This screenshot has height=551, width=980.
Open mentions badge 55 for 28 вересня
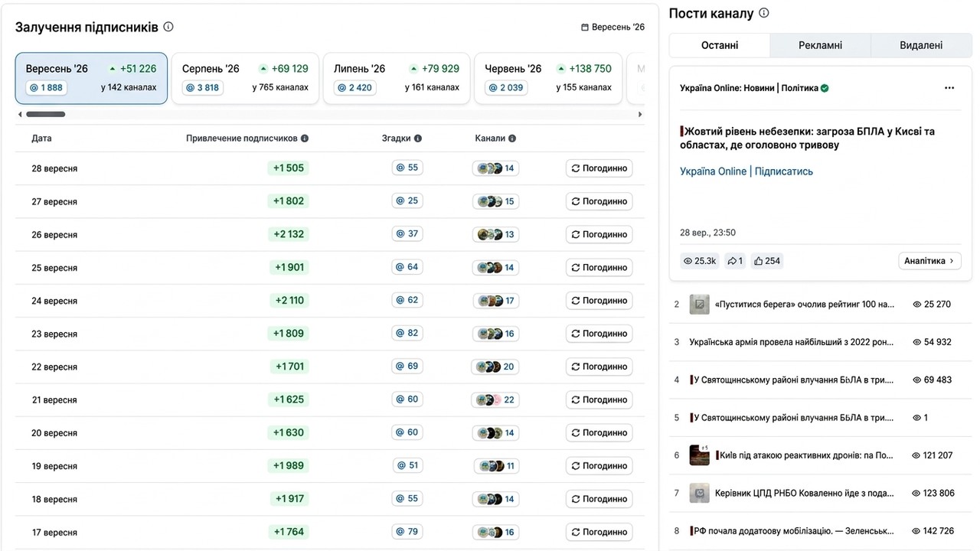point(407,168)
